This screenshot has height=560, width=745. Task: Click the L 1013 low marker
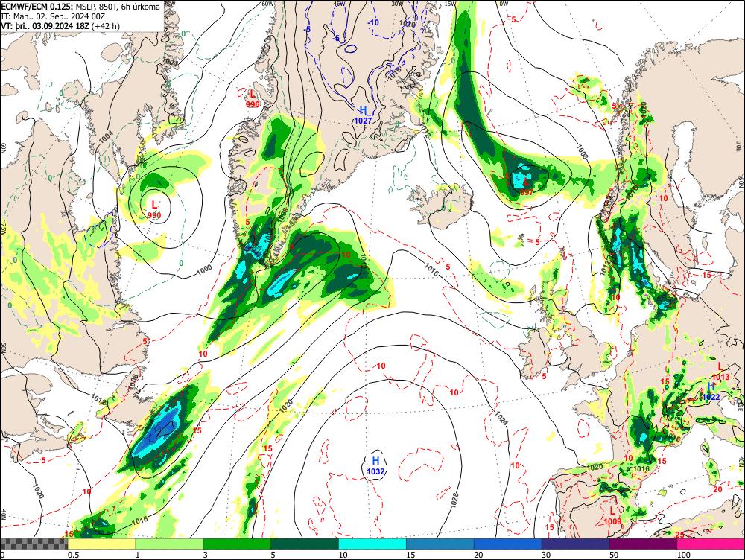[x=720, y=371]
